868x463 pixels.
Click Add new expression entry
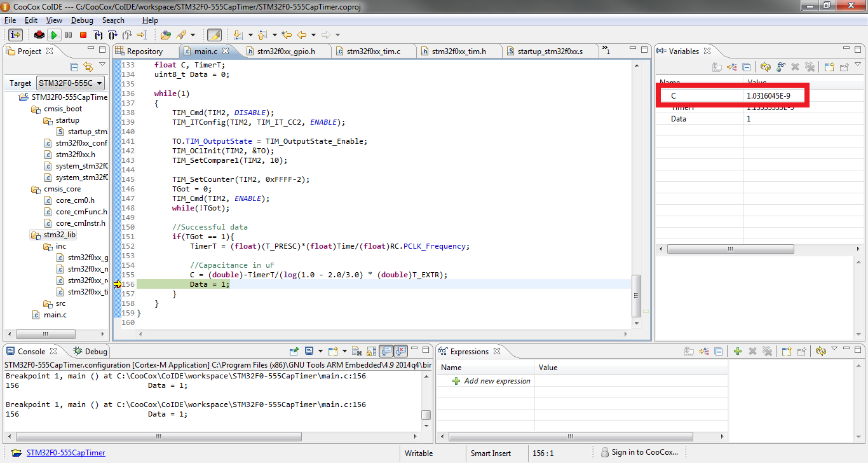497,381
